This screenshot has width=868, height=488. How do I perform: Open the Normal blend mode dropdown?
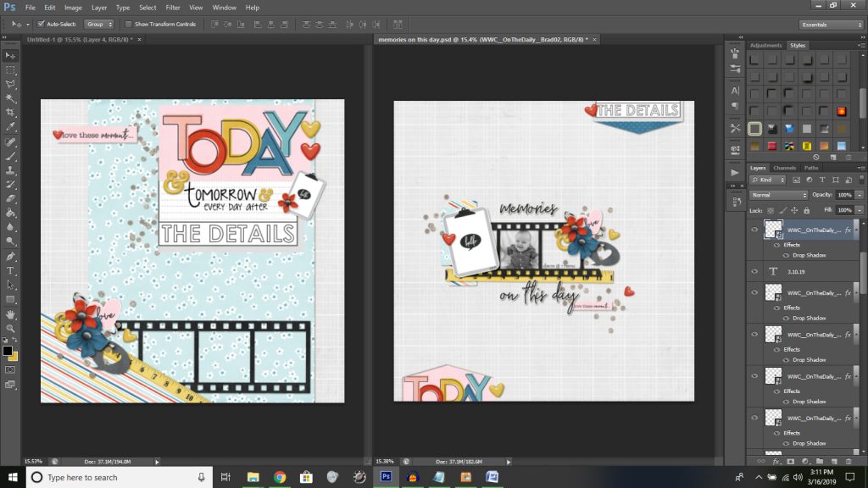click(776, 195)
